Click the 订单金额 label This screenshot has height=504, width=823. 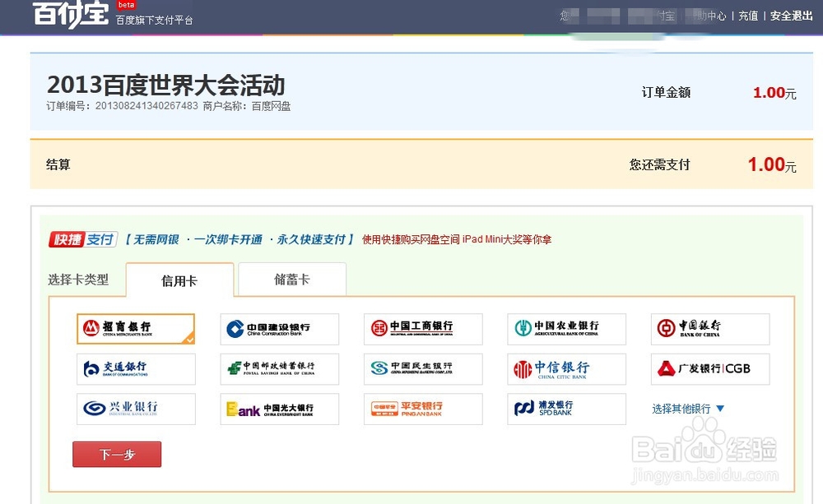666,92
